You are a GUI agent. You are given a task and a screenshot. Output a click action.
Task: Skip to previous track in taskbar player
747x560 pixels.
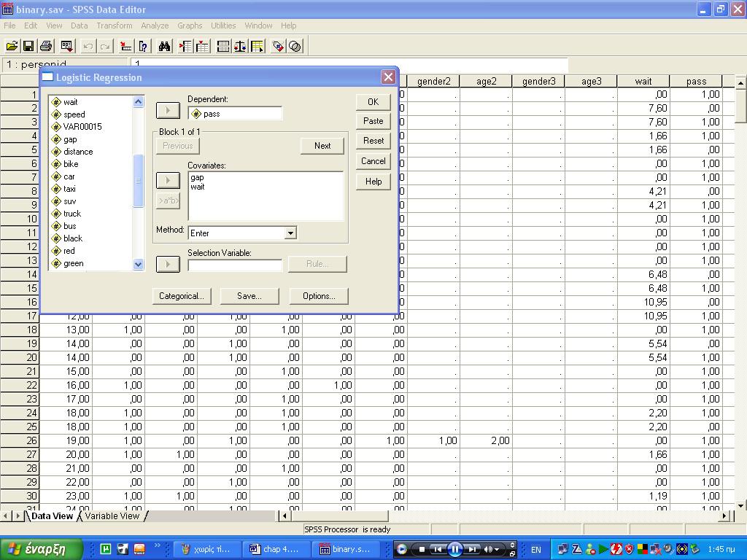(x=438, y=549)
